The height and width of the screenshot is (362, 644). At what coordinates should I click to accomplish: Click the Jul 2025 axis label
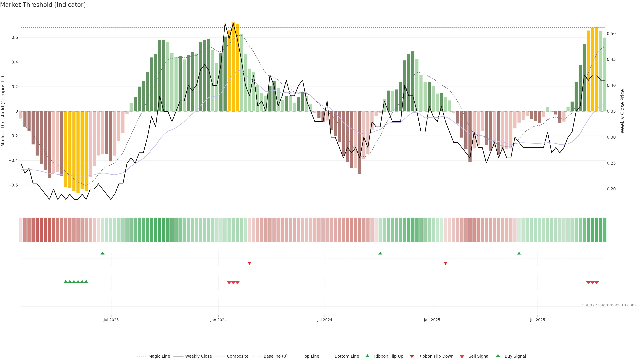click(537, 320)
